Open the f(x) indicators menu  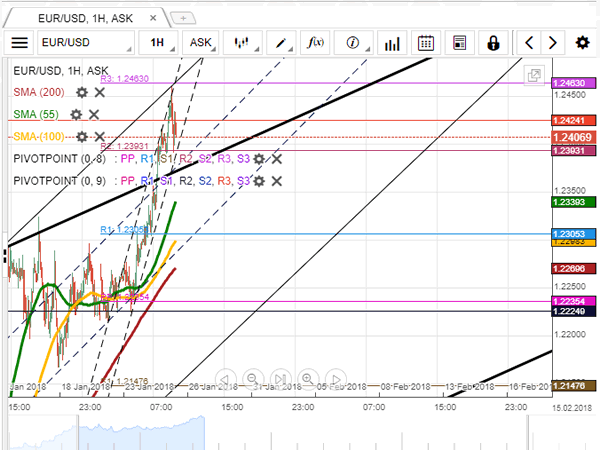coord(315,42)
